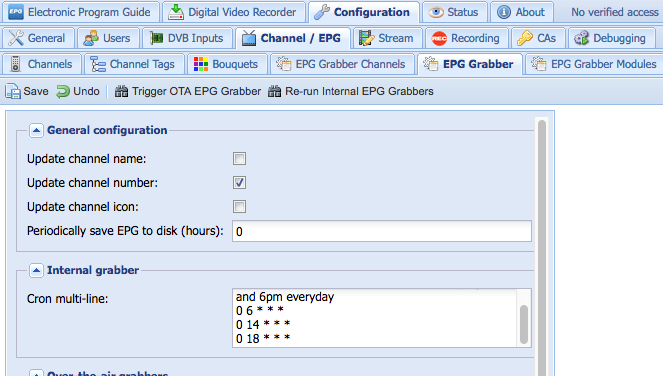Viewport: 663px width, 376px height.
Task: Click the 'Update channel icon:' label
Action: 82,207
